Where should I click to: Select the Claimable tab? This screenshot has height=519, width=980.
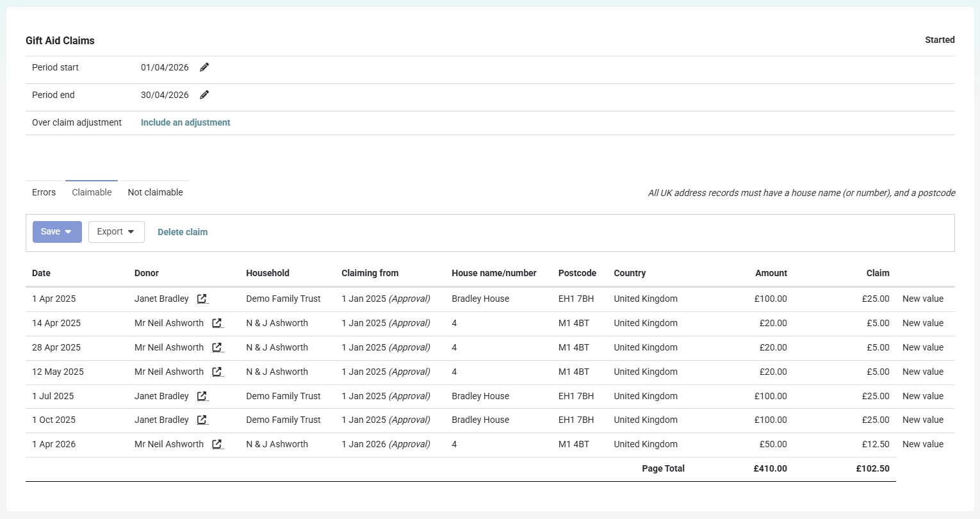[x=92, y=192]
